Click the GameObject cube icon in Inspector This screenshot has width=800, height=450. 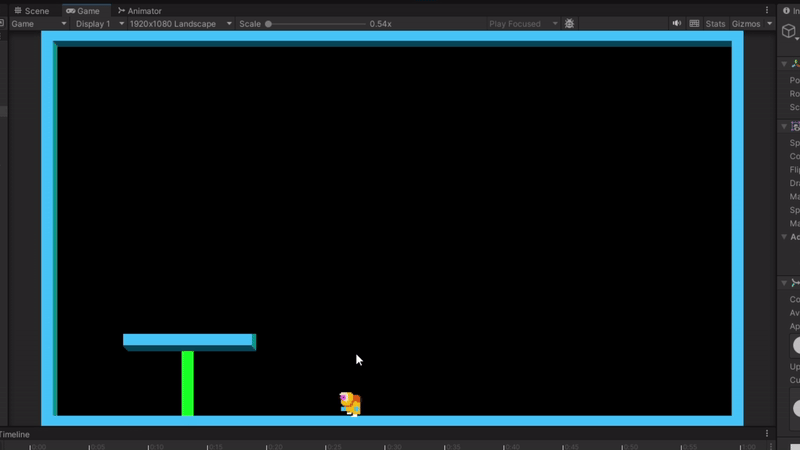coord(789,31)
